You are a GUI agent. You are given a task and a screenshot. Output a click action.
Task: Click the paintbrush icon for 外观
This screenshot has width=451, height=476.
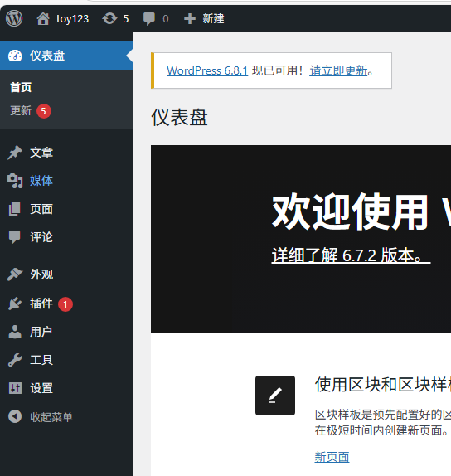tap(15, 274)
